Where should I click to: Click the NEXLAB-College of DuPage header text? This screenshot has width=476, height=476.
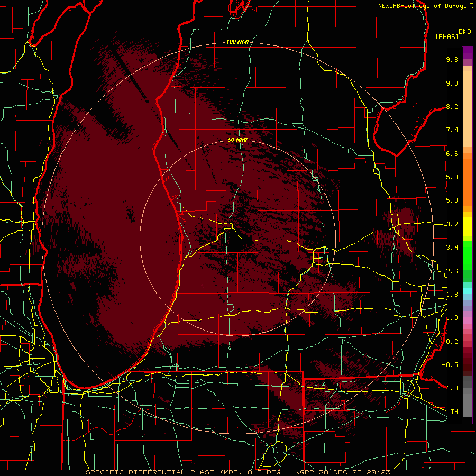click(422, 6)
